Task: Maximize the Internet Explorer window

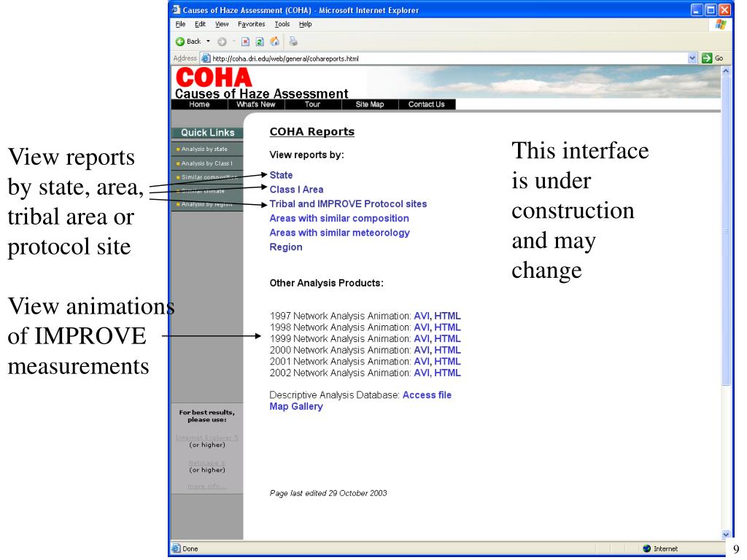Action: point(711,10)
